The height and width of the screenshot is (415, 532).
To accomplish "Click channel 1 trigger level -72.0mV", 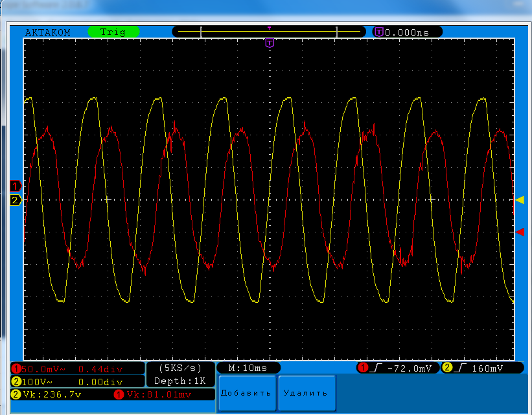I will tap(409, 368).
